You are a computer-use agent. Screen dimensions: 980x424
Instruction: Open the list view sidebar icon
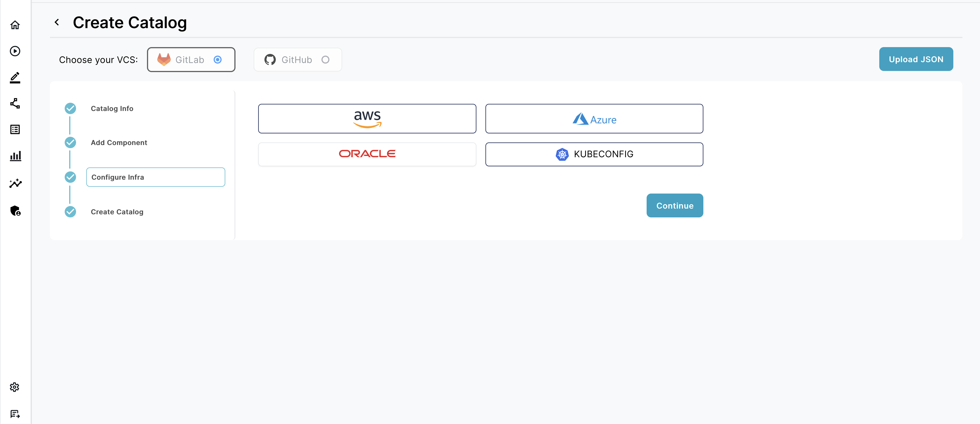tap(15, 129)
